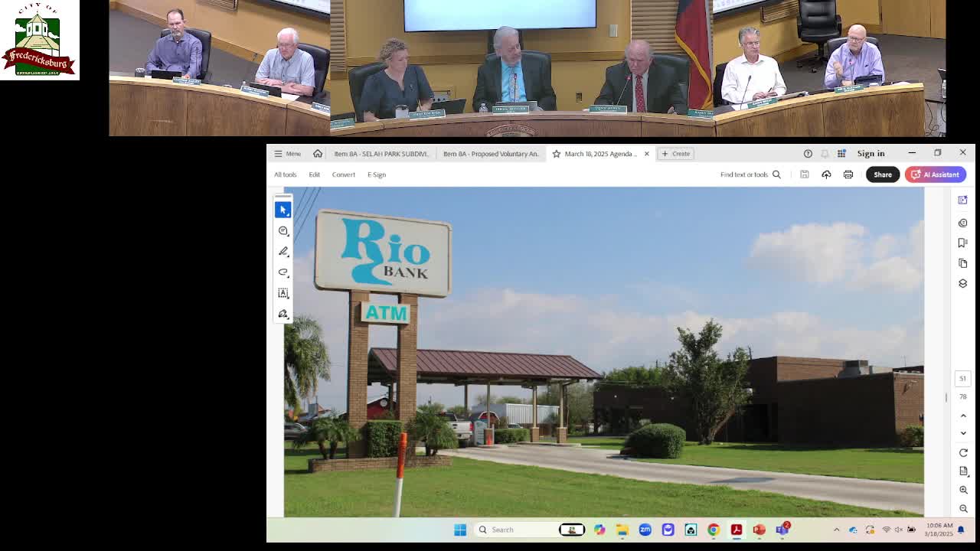
Task: Go to next page with down chevron
Action: coord(963,433)
